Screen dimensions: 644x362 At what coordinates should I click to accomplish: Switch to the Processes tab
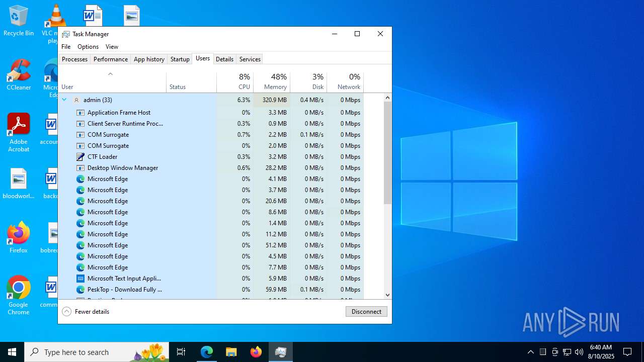click(74, 59)
